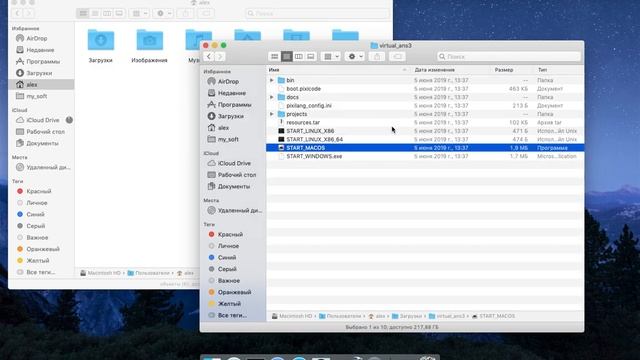
Task: Switch virtual_ans3 window to icon view
Action: click(x=275, y=56)
